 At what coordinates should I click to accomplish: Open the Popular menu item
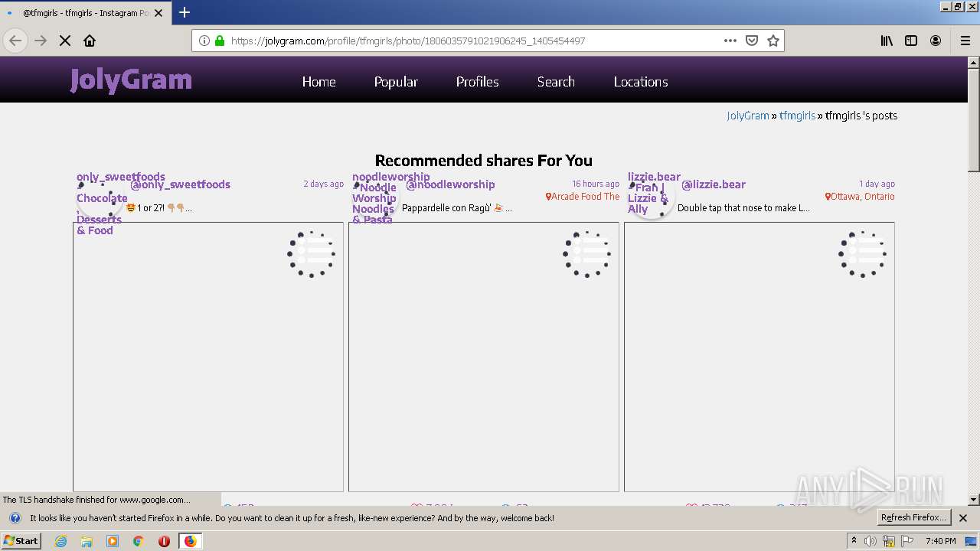point(396,82)
